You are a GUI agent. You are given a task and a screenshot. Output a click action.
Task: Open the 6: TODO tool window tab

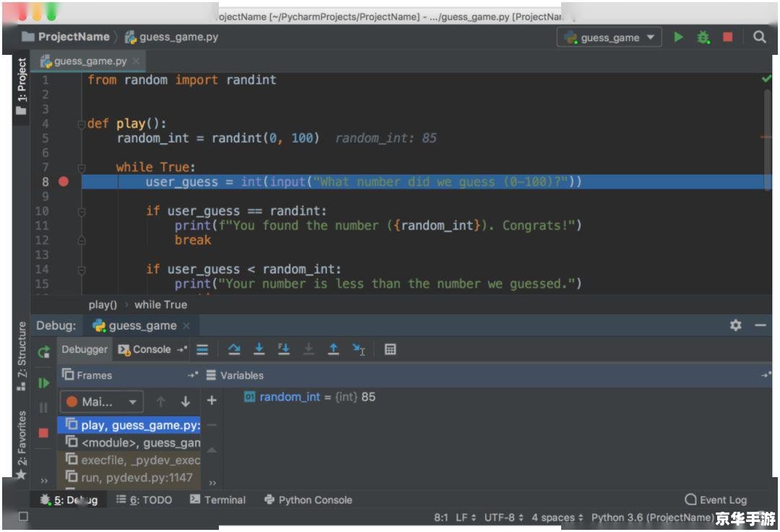tap(144, 500)
